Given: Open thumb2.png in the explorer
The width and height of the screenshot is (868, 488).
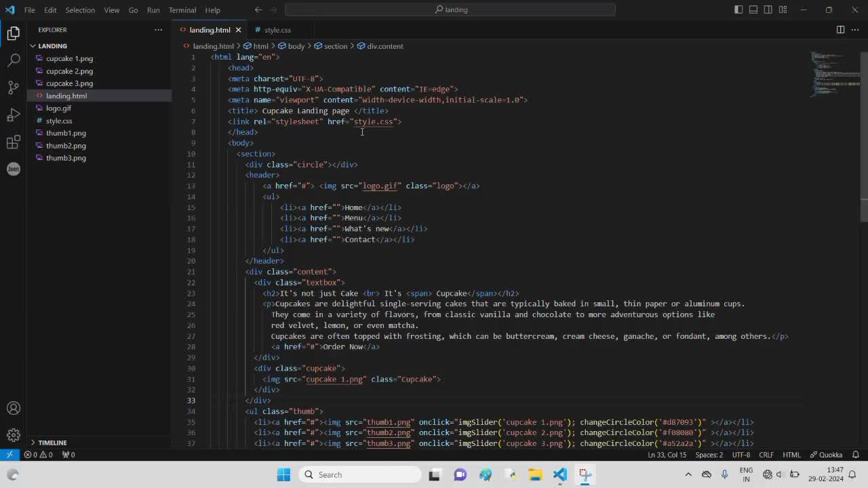Looking at the screenshot, I should point(66,146).
